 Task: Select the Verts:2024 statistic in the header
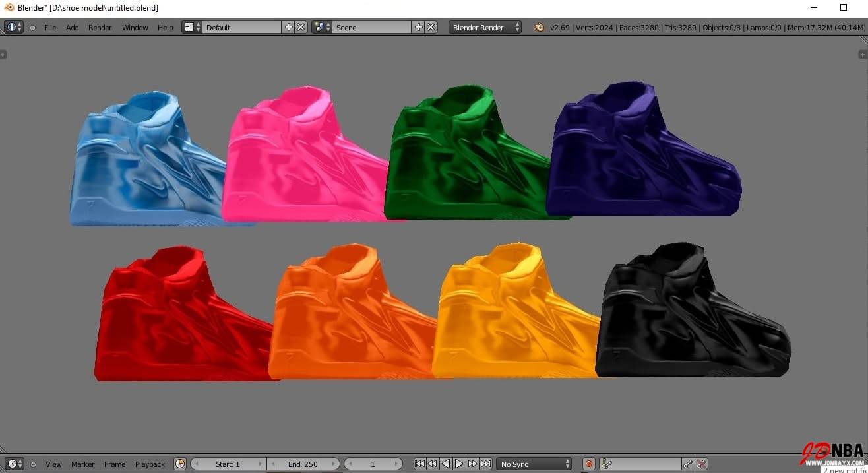tap(595, 28)
